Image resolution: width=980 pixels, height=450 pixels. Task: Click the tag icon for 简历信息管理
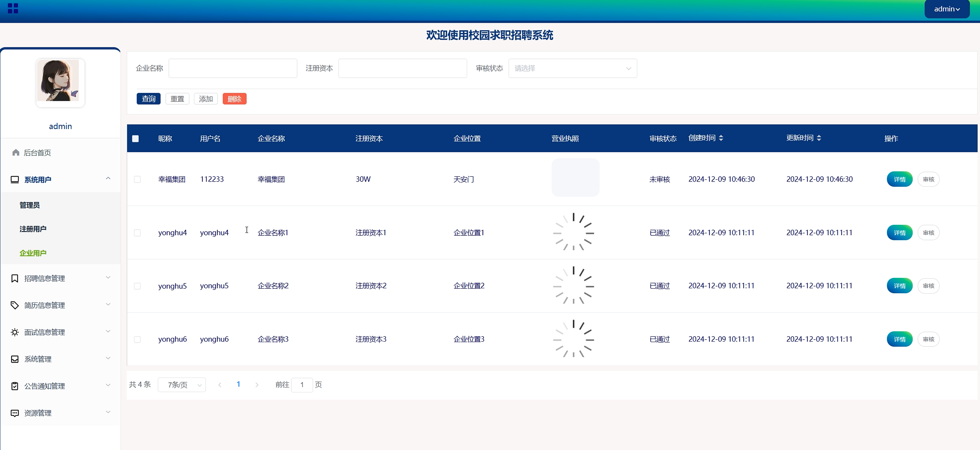pyautogui.click(x=14, y=305)
